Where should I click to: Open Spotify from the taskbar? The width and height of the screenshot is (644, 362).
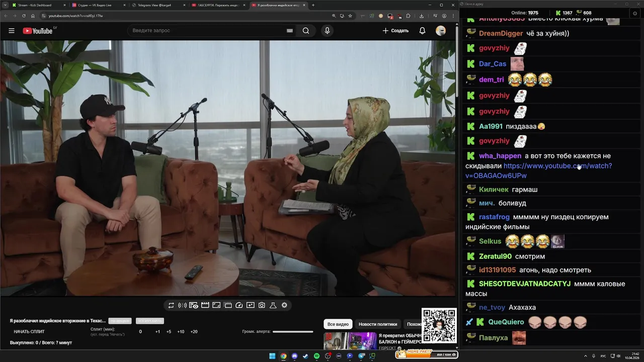(316, 356)
